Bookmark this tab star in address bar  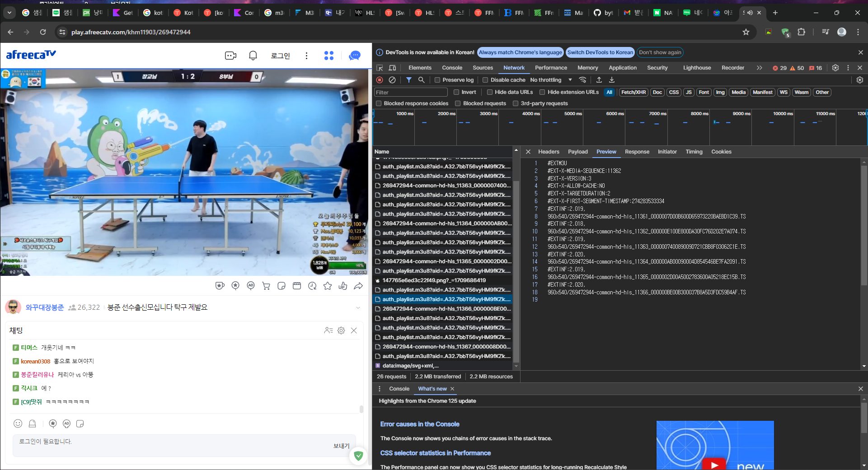coord(746,32)
